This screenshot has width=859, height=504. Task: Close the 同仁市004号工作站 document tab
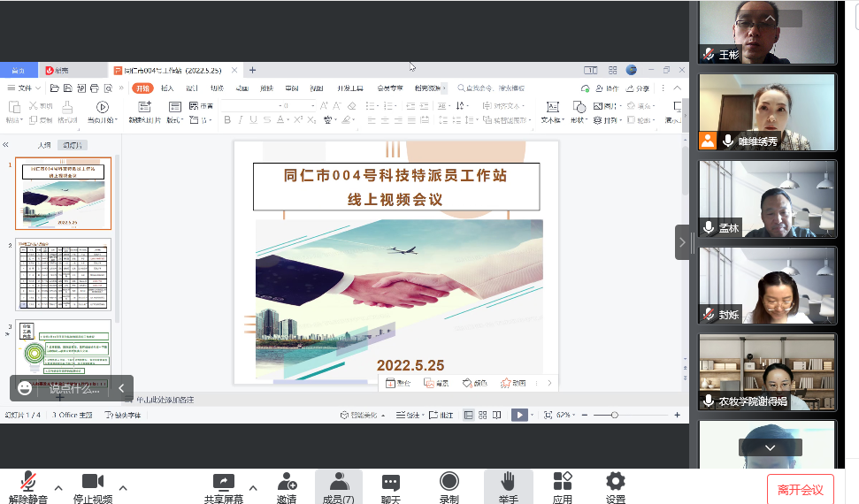pyautogui.click(x=234, y=70)
